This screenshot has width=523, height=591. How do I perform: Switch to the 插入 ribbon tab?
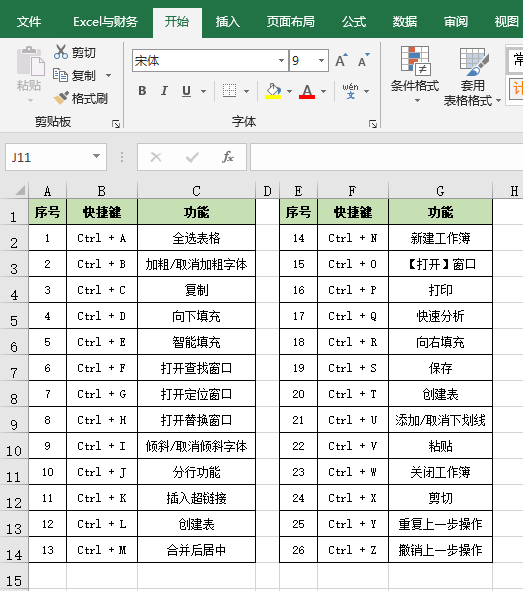(228, 22)
